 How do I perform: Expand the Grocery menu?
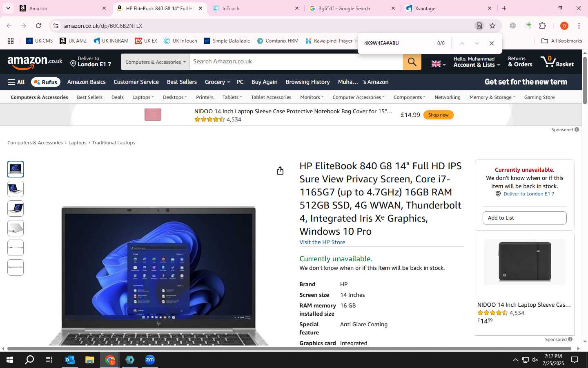[217, 82]
